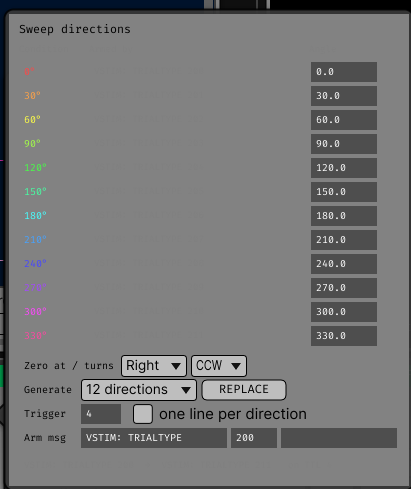The image size is (411, 489).
Task: Click the 'Generate' label
Action: pos(48,390)
